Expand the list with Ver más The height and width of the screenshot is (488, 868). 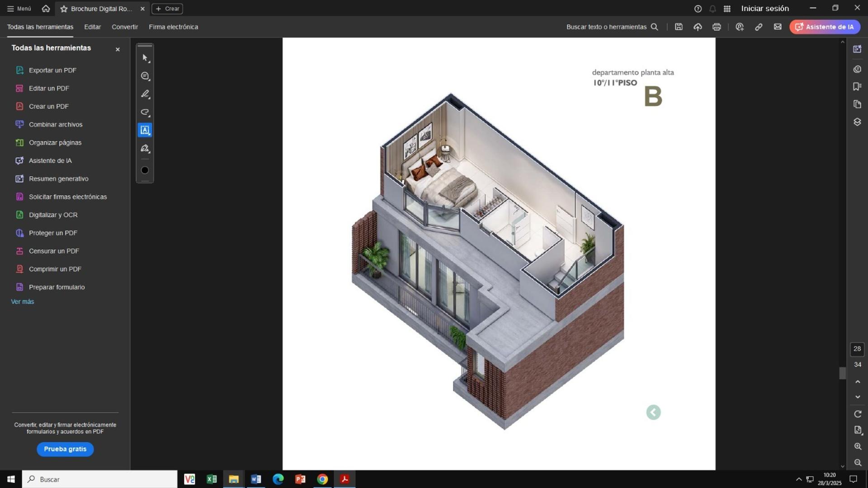[x=23, y=301]
